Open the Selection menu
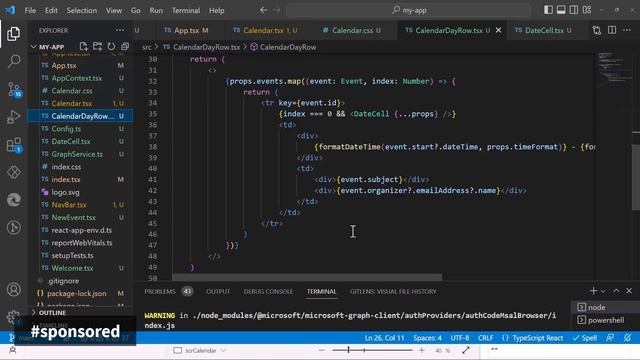Image resolution: width=640 pixels, height=360 pixels. click(x=82, y=11)
